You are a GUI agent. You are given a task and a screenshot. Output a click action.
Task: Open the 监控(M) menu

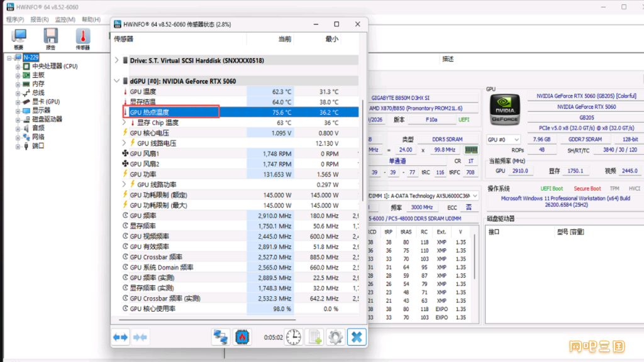tap(65, 19)
